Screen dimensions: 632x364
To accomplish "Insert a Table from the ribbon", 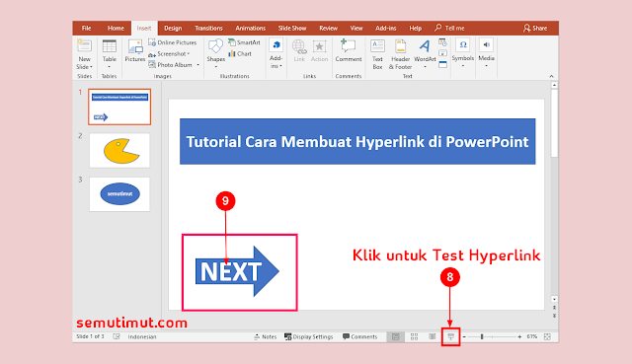I will tap(110, 53).
